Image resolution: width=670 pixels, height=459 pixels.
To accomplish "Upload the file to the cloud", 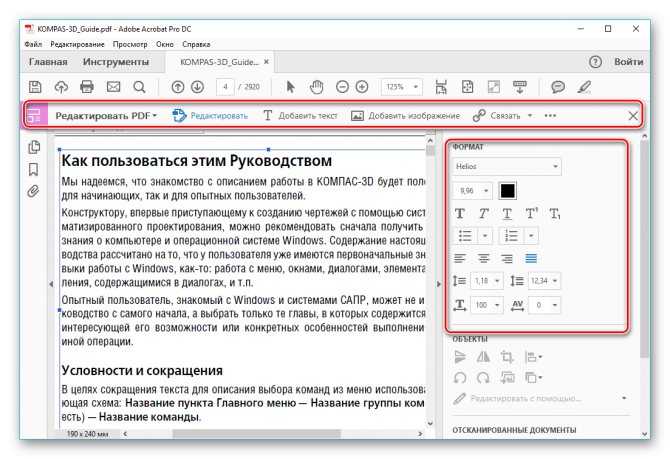I will click(61, 87).
